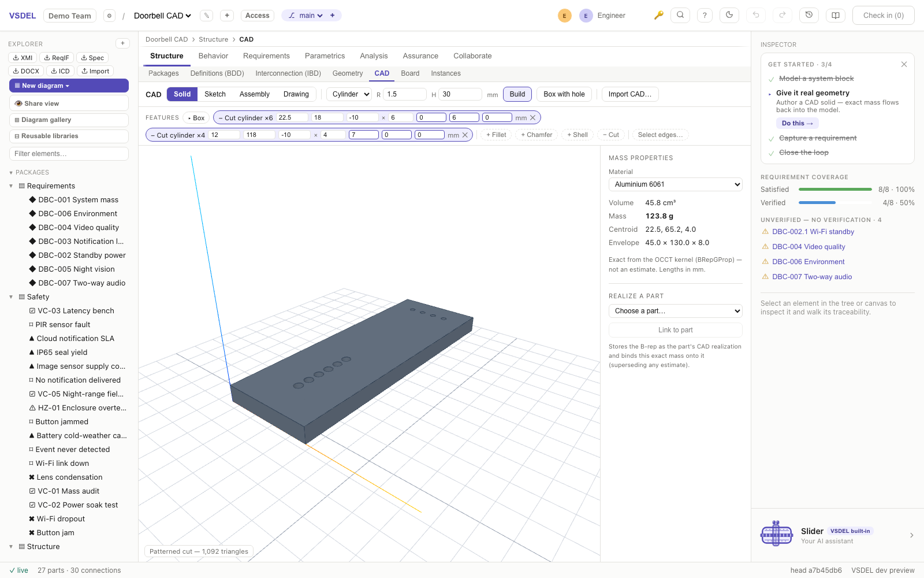Click Satisfied coverage progress bar
The height and width of the screenshot is (578, 924).
[835, 190]
